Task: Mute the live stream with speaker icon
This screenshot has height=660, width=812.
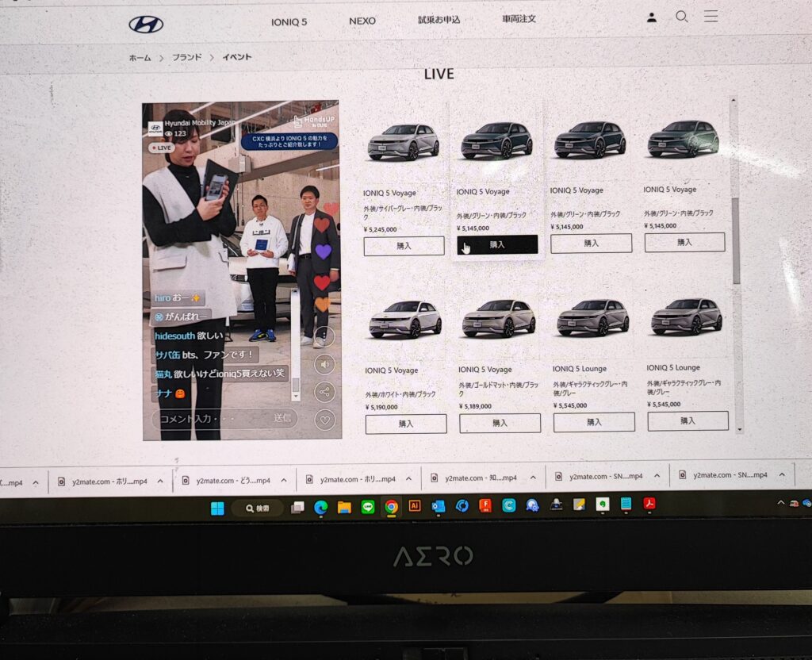Action: click(x=324, y=364)
